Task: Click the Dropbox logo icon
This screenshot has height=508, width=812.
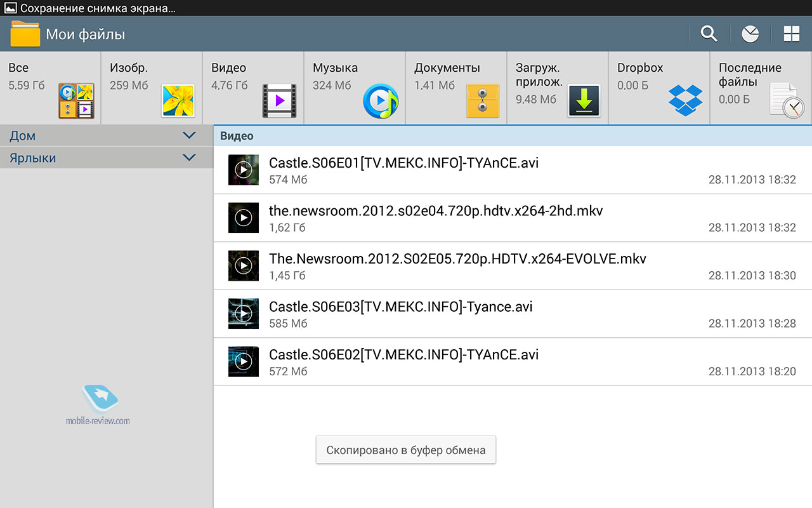Action: (685, 100)
